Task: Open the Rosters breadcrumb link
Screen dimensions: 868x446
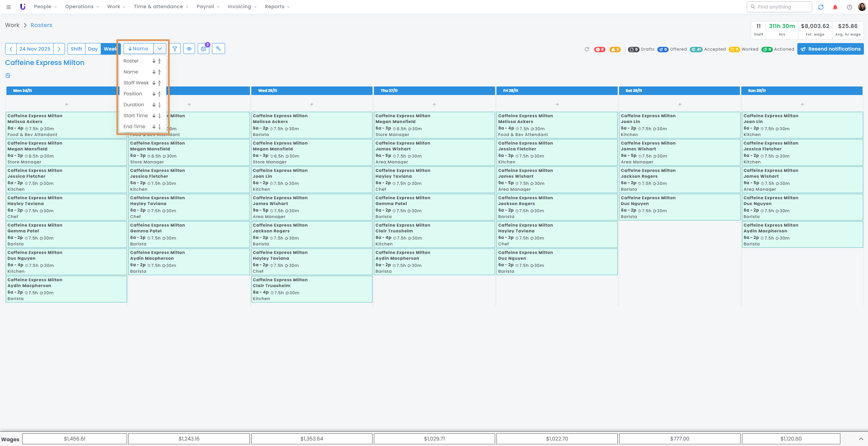Action: pyautogui.click(x=41, y=25)
